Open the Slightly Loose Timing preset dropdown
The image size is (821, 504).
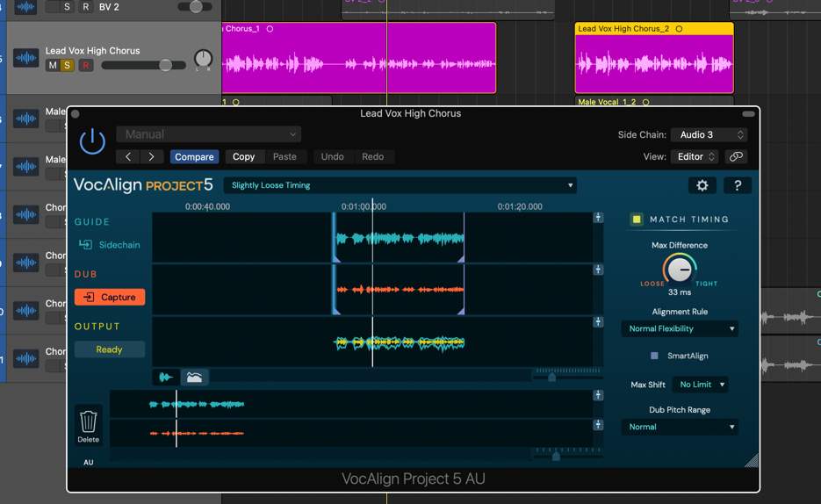[x=401, y=185]
